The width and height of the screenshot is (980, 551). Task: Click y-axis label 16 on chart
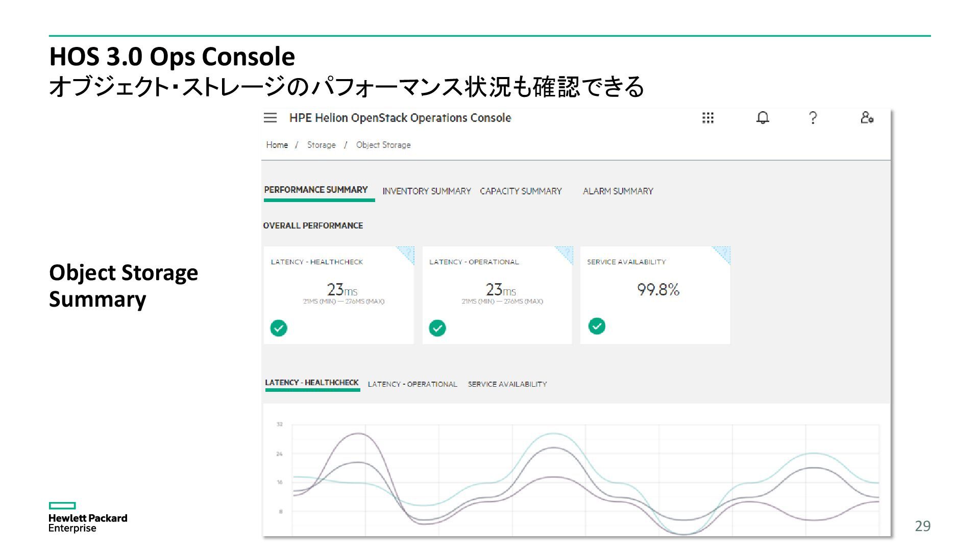tap(280, 482)
